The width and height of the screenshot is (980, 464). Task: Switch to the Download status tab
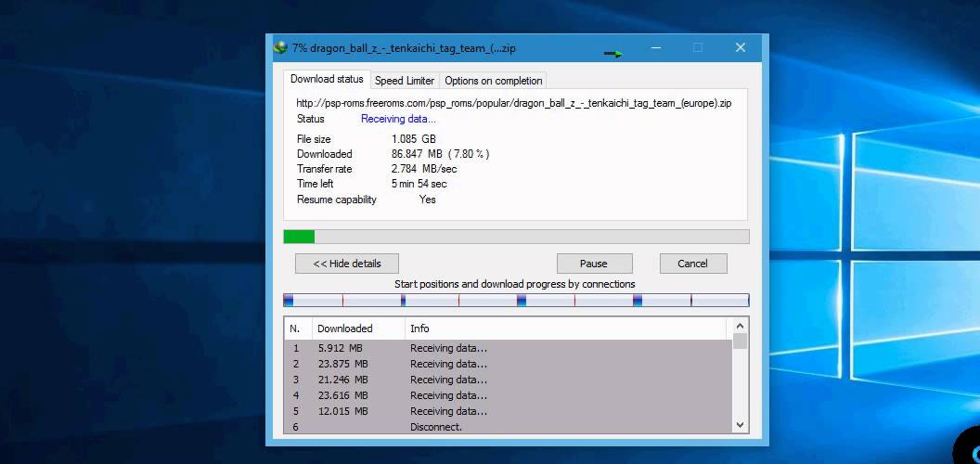pos(327,80)
